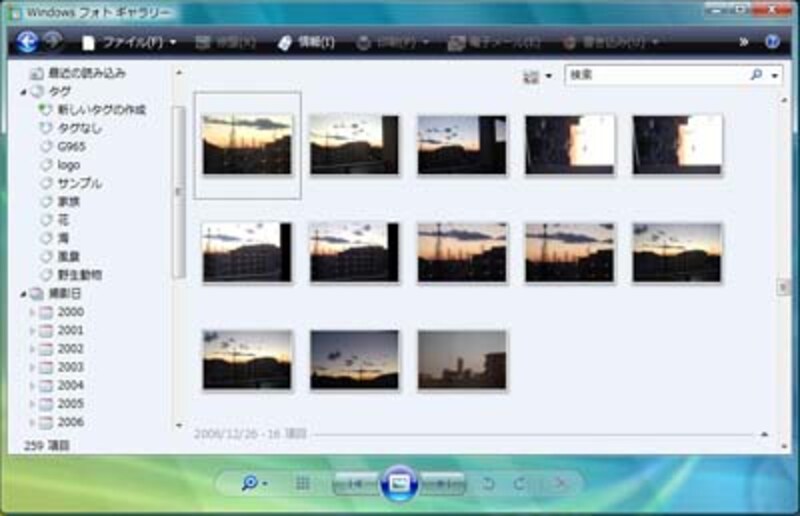
Task: Click 新しいタグの作成 to create tag
Action: pyautogui.click(x=93, y=110)
